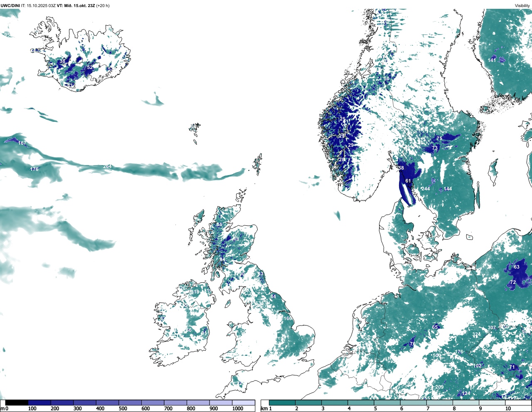Click the "102" value over the Czech area

[478, 366]
